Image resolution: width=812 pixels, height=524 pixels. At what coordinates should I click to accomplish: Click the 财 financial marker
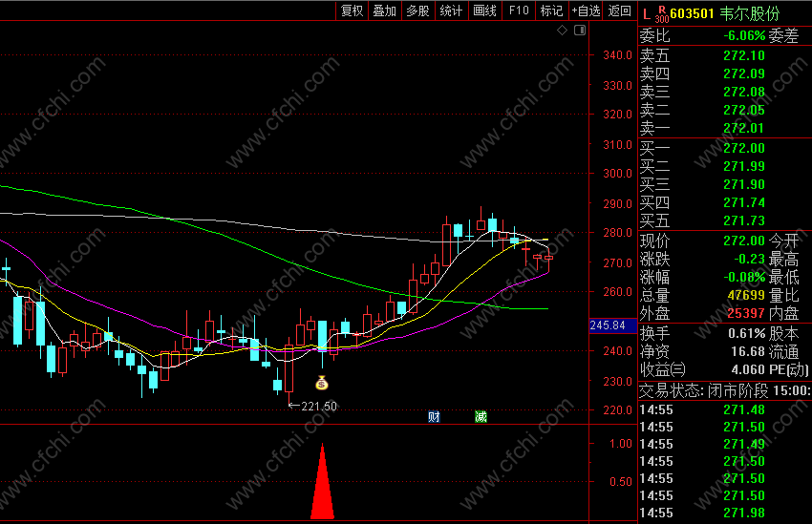[434, 417]
